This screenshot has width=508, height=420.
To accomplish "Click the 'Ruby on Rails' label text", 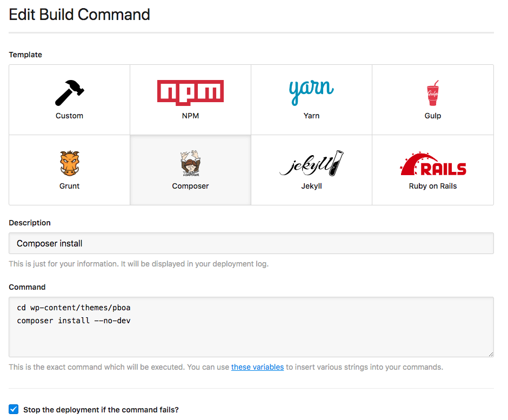I will click(x=433, y=186).
